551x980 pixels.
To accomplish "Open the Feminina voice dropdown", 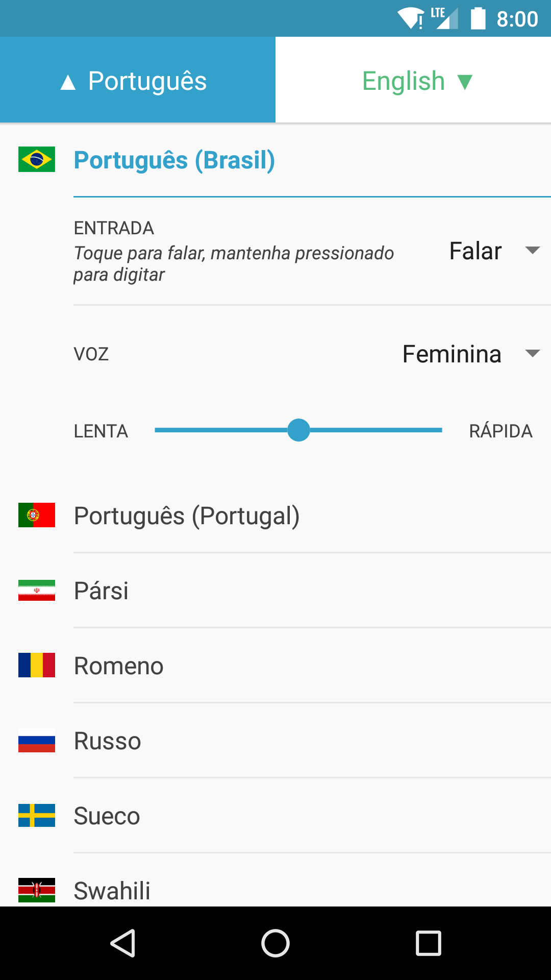I will click(x=470, y=354).
